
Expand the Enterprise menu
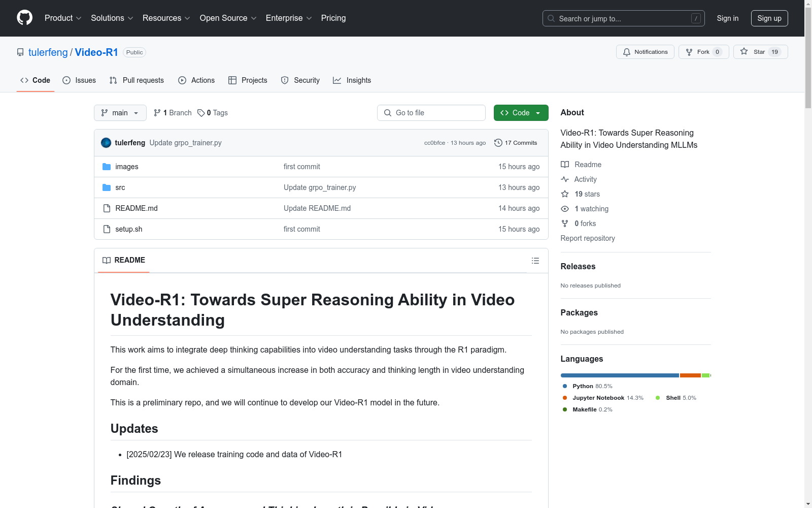pos(289,18)
